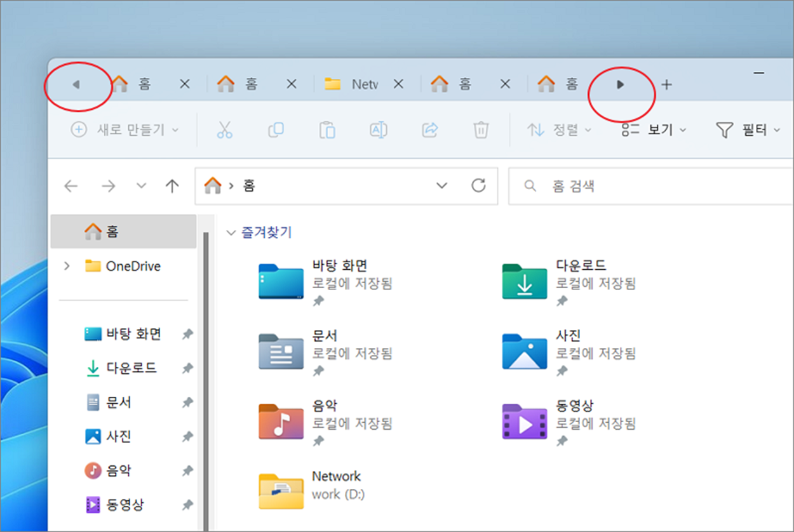The height and width of the screenshot is (532, 794).
Task: Open the 보기 view dropdown
Action: [654, 130]
